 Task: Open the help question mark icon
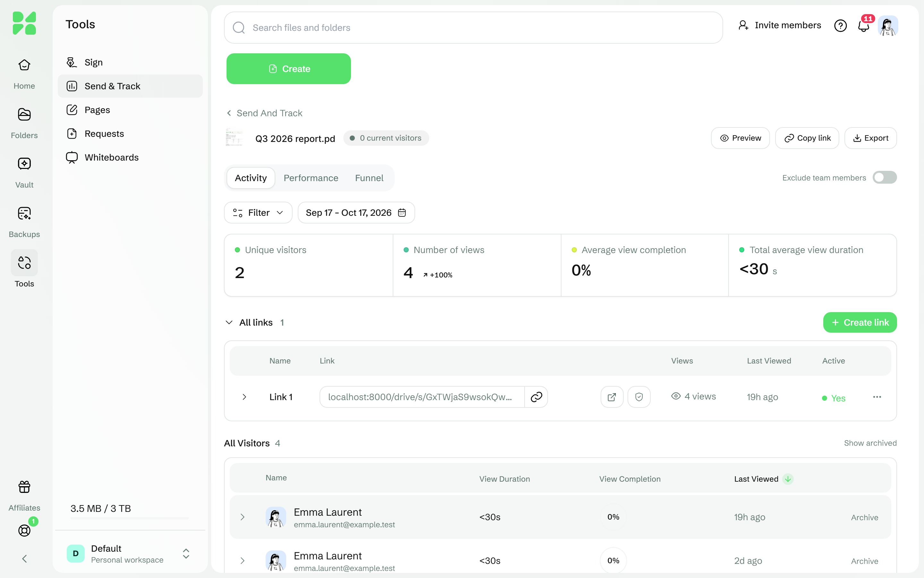click(840, 26)
